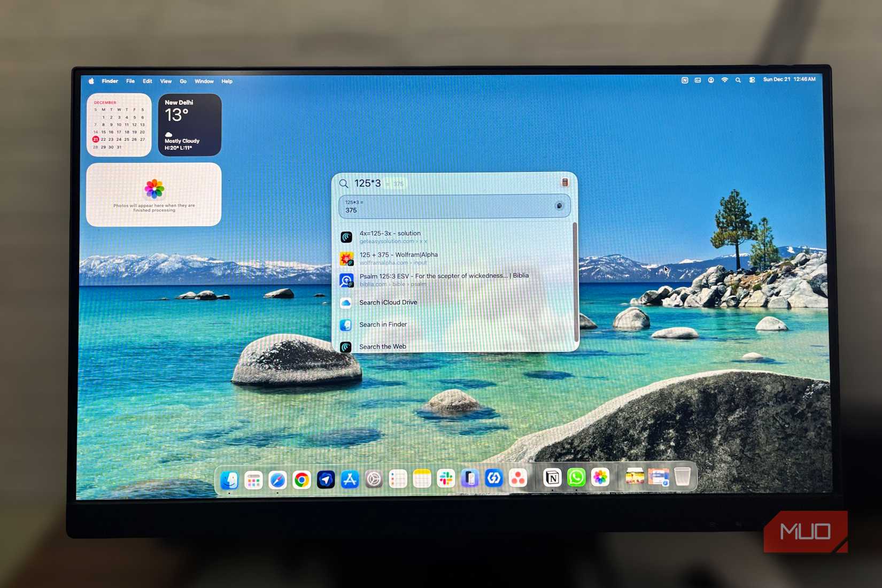882x588 pixels.
Task: Click the Spotlight magnifier in menu bar
Action: tap(738, 80)
